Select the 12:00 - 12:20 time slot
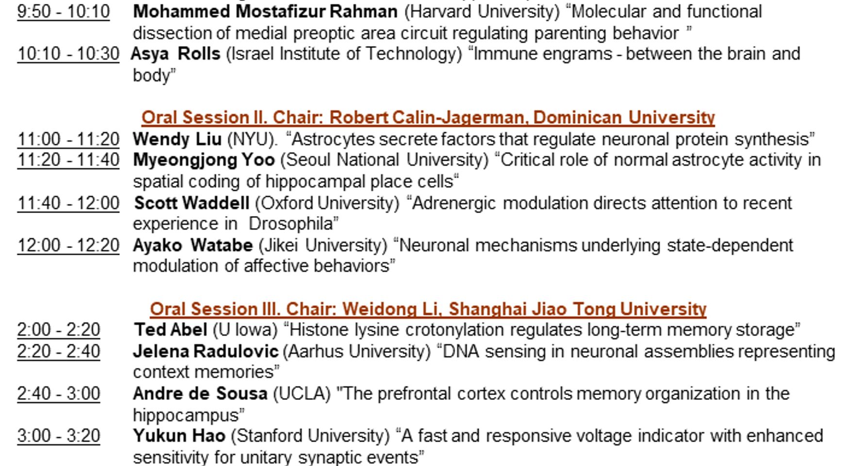The height and width of the screenshot is (466, 868). 68,245
